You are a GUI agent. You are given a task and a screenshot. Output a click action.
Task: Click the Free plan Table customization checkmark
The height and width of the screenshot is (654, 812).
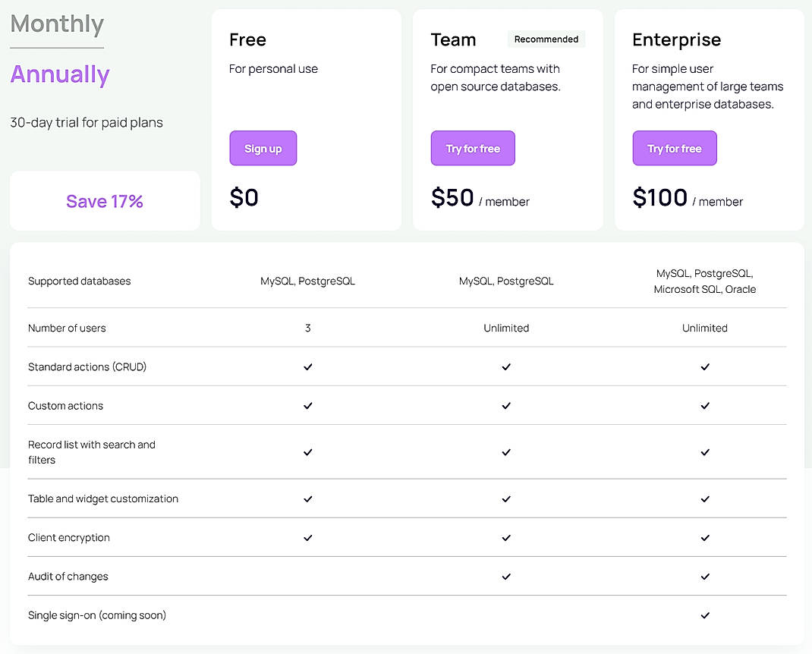click(x=307, y=499)
